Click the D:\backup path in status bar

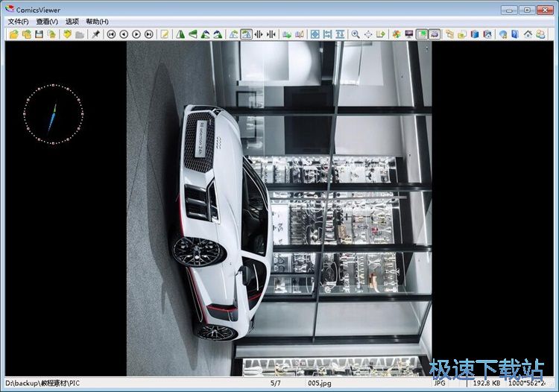(x=42, y=384)
